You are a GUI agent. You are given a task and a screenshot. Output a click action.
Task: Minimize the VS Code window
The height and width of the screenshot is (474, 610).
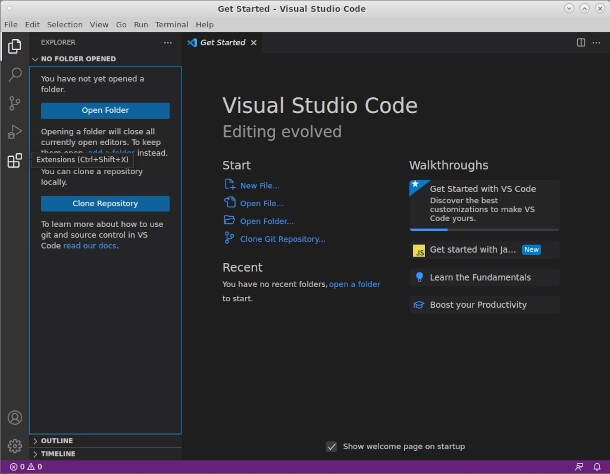[569, 9]
